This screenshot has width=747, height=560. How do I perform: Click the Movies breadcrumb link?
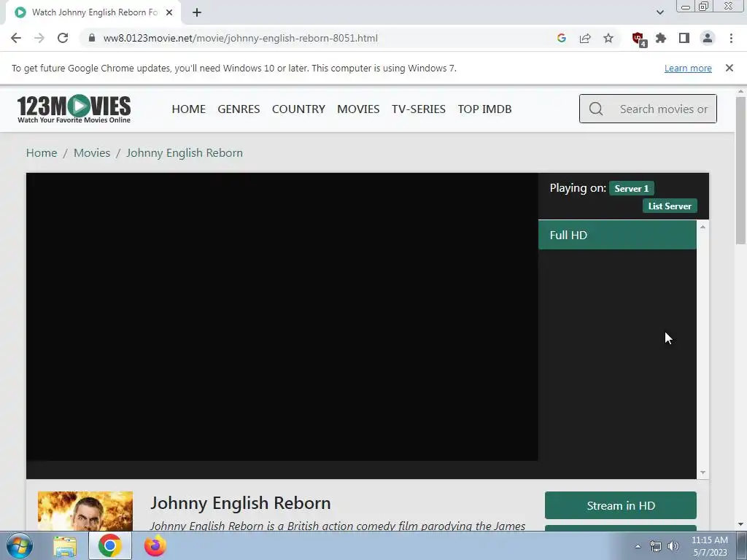[x=92, y=153]
